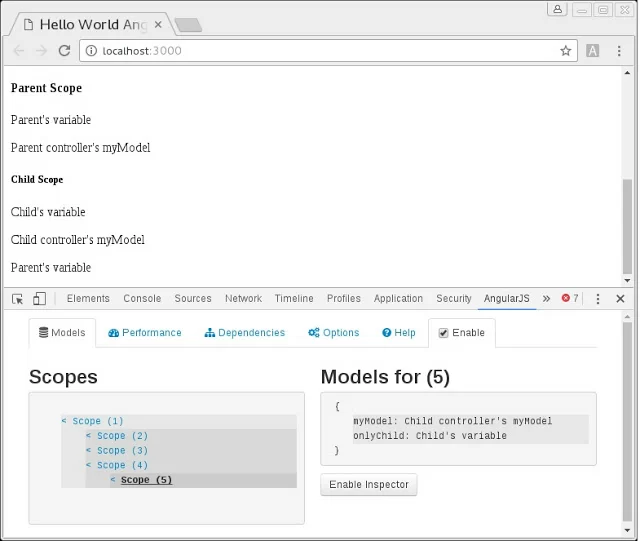Image resolution: width=640 pixels, height=541 pixels.
Task: Switch to the Elements tab
Action: (88, 298)
